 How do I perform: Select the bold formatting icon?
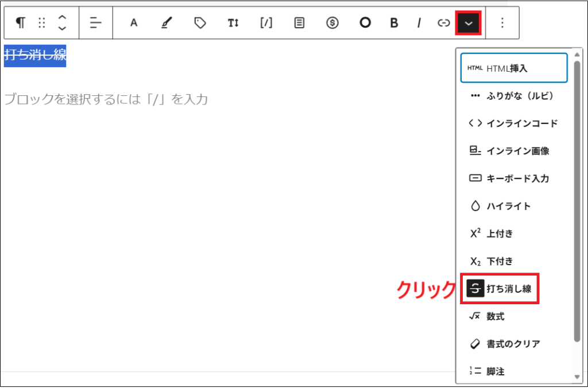click(393, 22)
